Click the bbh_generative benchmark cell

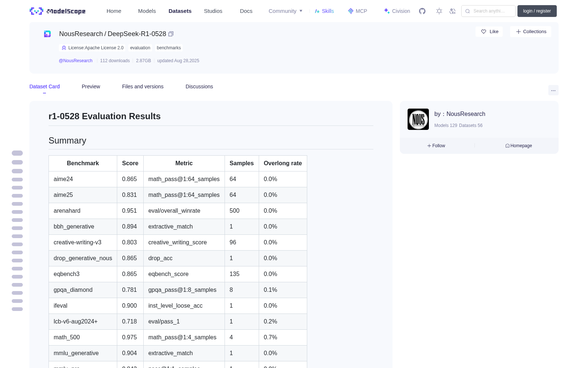tap(83, 227)
